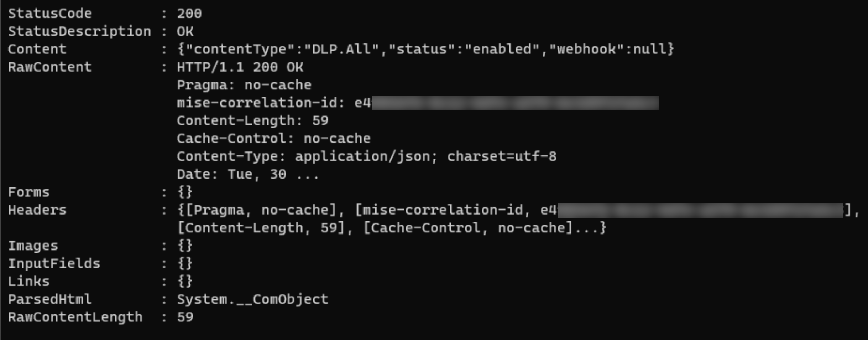
Task: Click the "HTTP/1.1 200 OK" line
Action: click(x=240, y=67)
